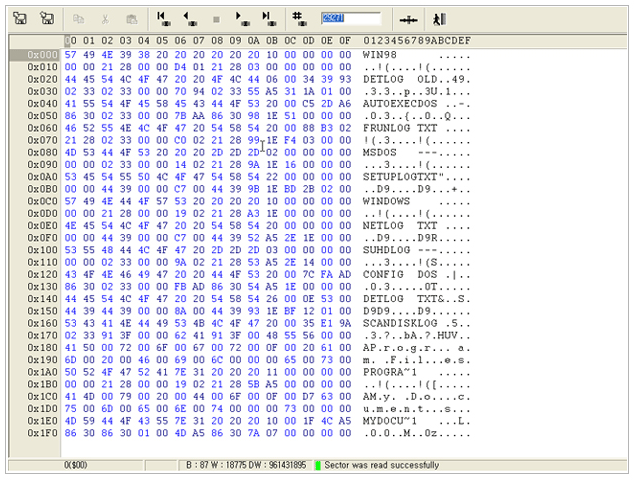Click the grayed-out copy icon
The width and height of the screenshot is (634, 480).
point(79,18)
